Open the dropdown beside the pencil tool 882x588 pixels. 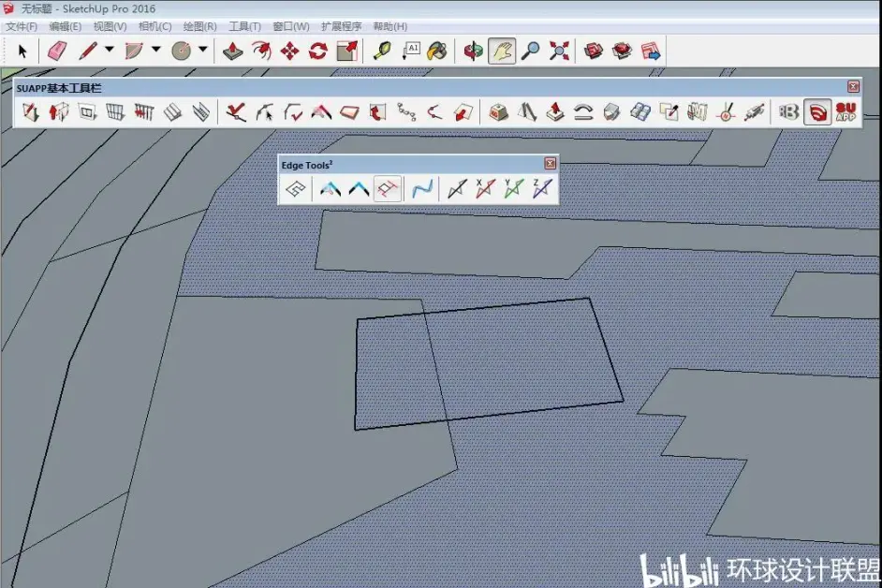110,50
